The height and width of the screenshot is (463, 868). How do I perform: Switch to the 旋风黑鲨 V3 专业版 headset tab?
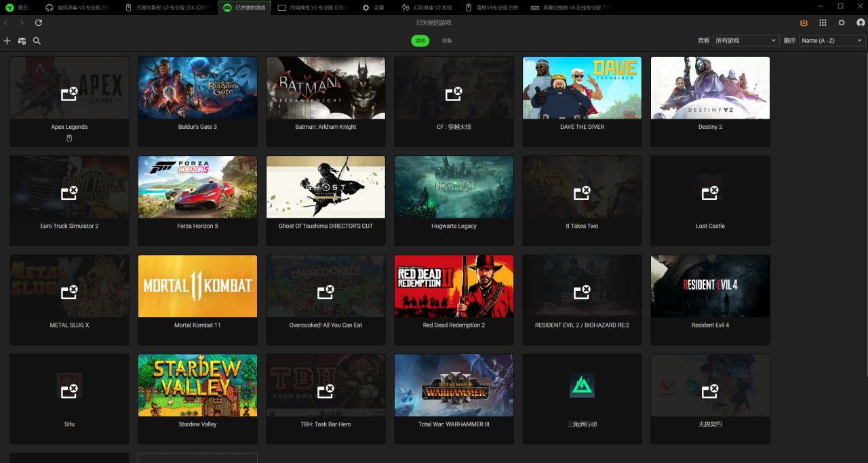(79, 7)
